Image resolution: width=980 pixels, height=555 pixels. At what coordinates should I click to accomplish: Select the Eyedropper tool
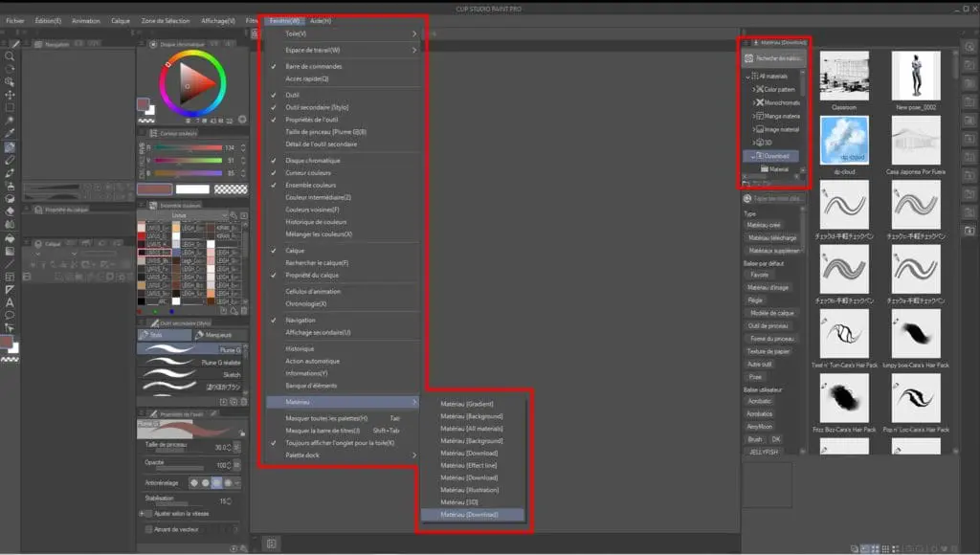[x=10, y=134]
